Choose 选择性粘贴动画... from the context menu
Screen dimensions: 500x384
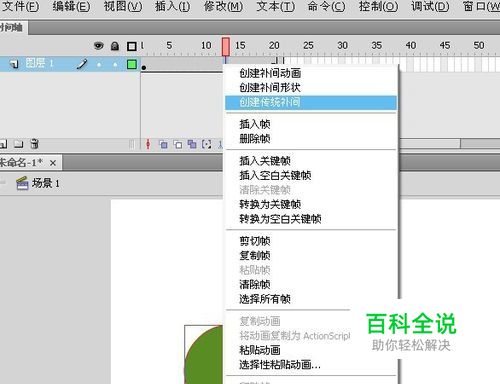coord(280,365)
